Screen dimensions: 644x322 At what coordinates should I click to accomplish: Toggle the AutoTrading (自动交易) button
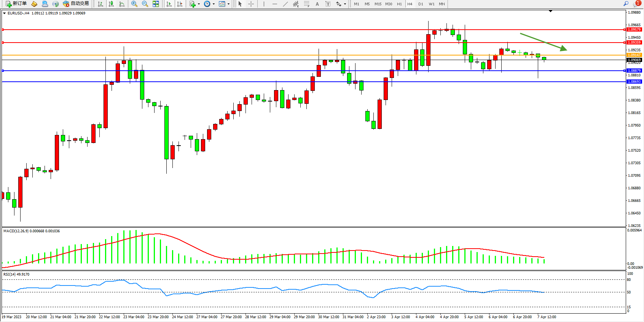pyautogui.click(x=76, y=4)
